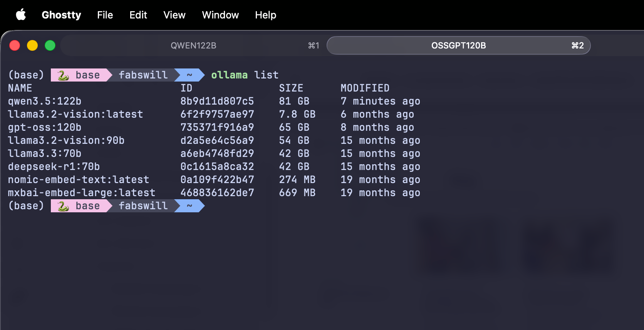Viewport: 644px width, 330px height.
Task: Click the ID 8b9d11d807c5
Action: point(217,101)
